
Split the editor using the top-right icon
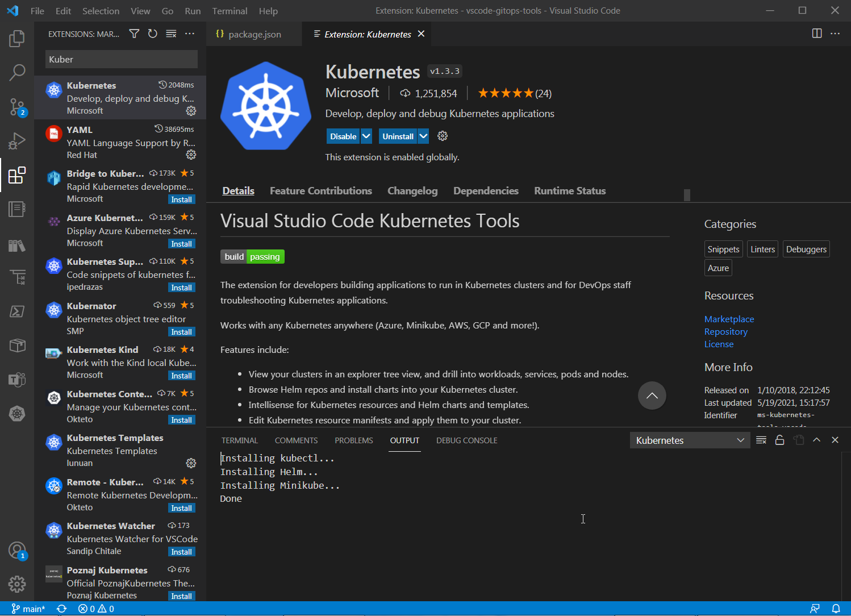[816, 34]
